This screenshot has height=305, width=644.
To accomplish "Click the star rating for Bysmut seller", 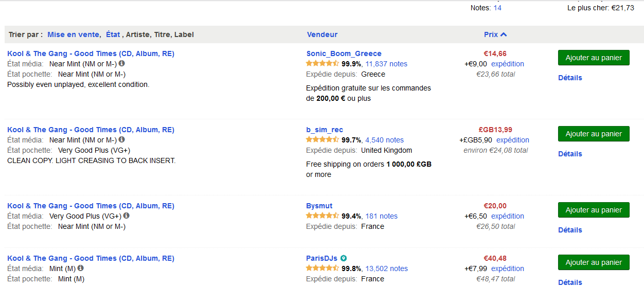I will pos(322,216).
